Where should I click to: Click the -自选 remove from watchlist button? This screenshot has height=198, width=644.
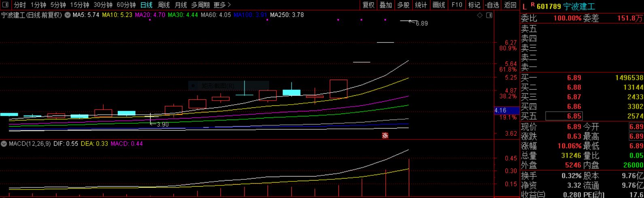coord(492,5)
